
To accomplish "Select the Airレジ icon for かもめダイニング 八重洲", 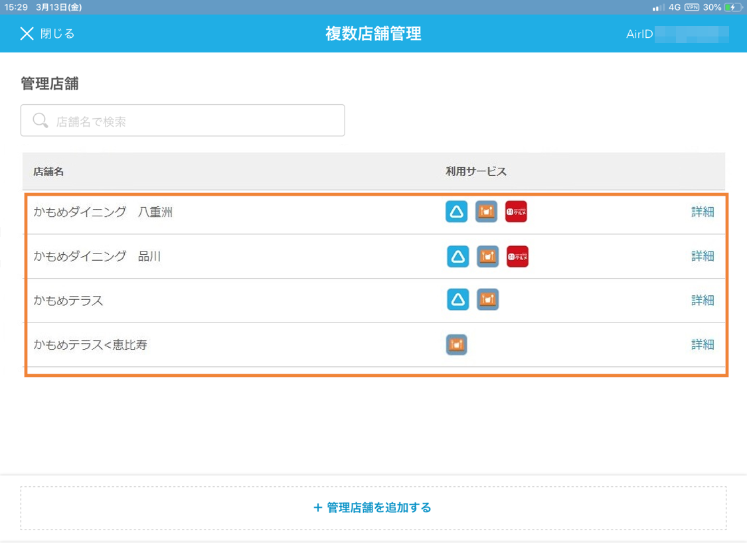I will (456, 212).
